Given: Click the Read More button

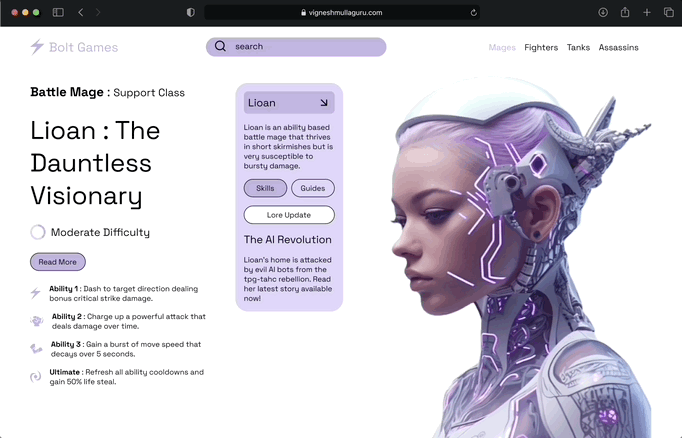Looking at the screenshot, I should (58, 262).
